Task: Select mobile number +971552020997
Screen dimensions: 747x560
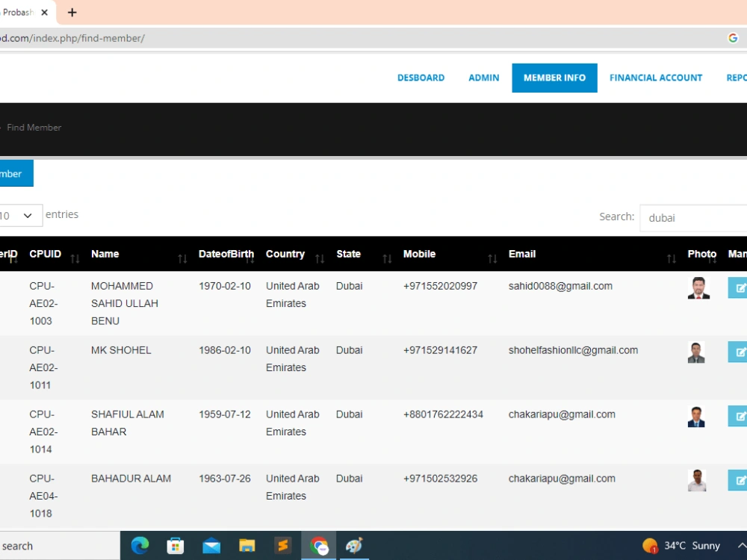Action: 440,286
